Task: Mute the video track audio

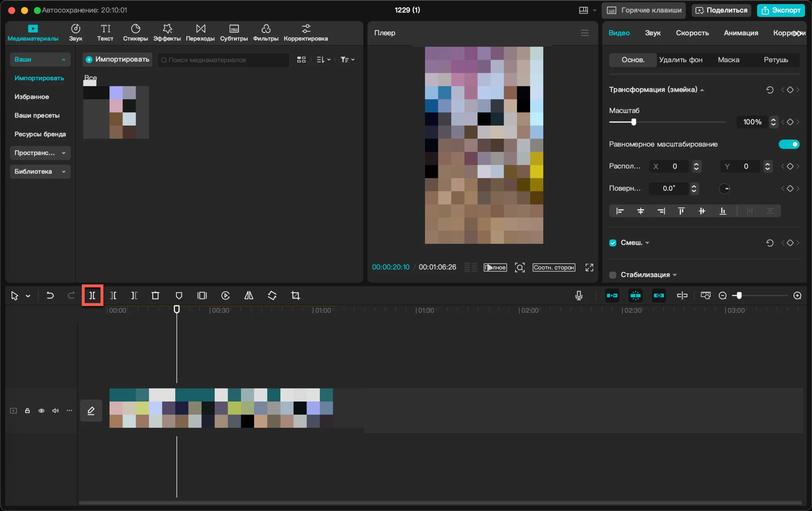Action: point(55,410)
